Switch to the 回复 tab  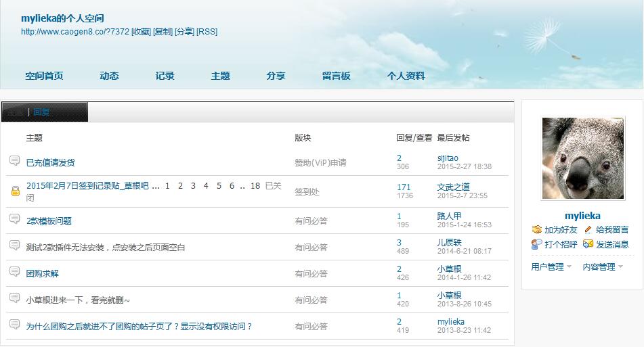click(x=41, y=112)
